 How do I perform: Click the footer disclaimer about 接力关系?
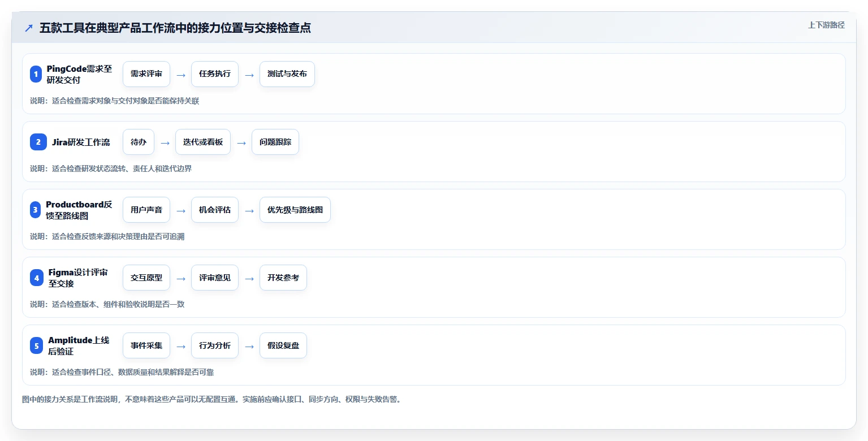point(211,400)
